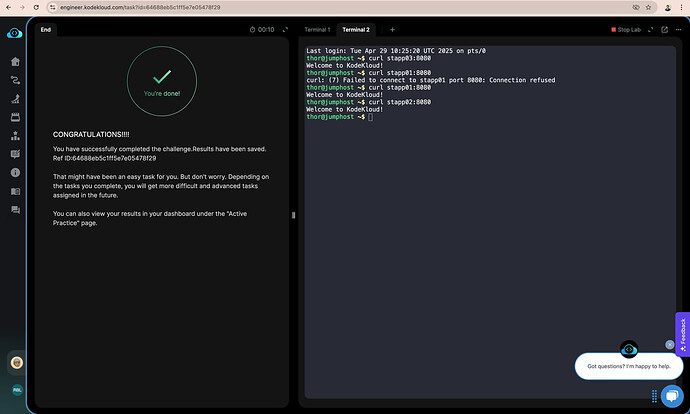This screenshot has width=690, height=414.
Task: Click the user avatar in the sidebar
Action: (x=16, y=362)
